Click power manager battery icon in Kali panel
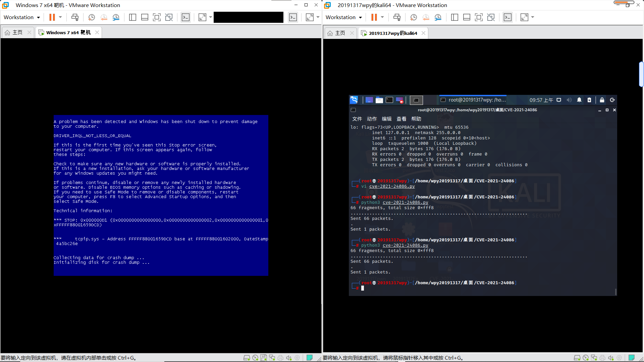Viewport: 644px width, 362px height. [x=589, y=100]
